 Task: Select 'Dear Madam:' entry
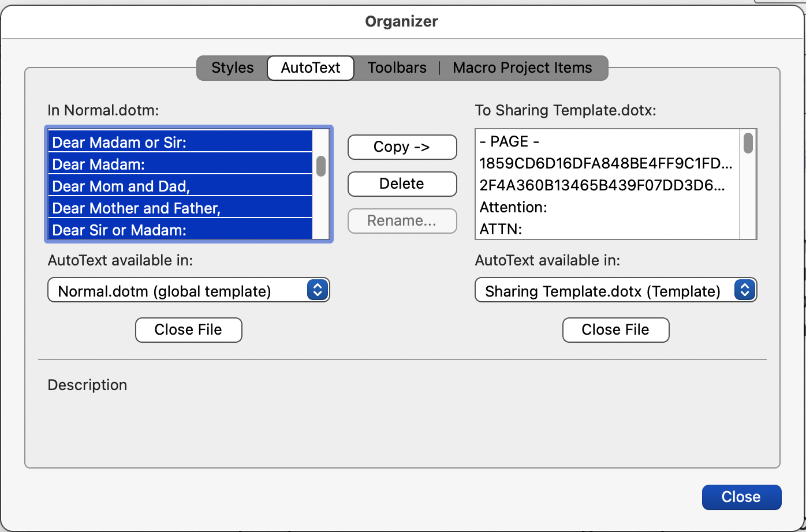point(180,164)
